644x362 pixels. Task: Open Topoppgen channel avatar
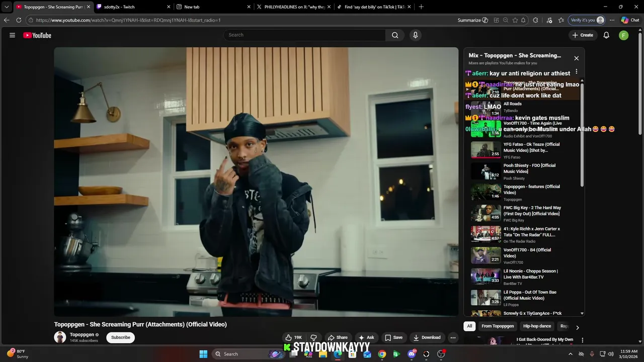tap(60, 337)
